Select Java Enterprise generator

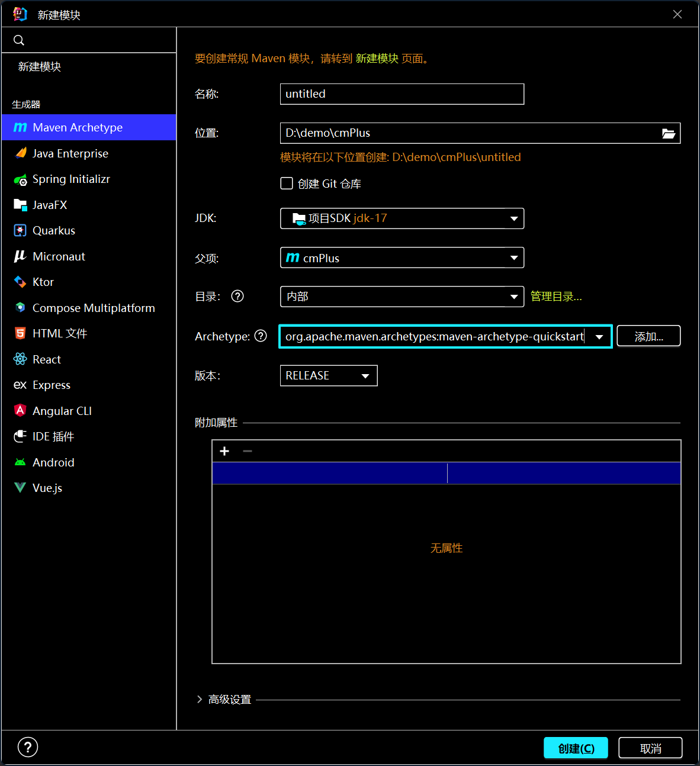(x=89, y=153)
